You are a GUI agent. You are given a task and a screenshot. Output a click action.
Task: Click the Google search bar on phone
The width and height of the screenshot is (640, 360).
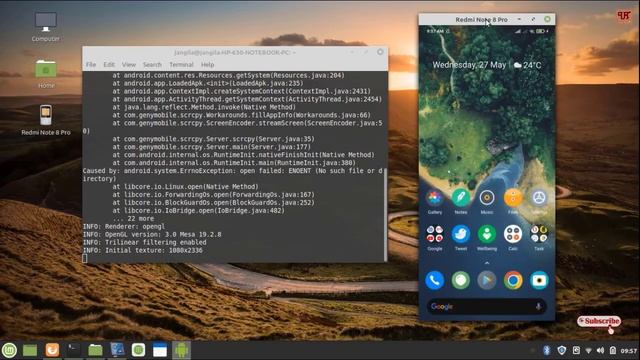(x=487, y=307)
